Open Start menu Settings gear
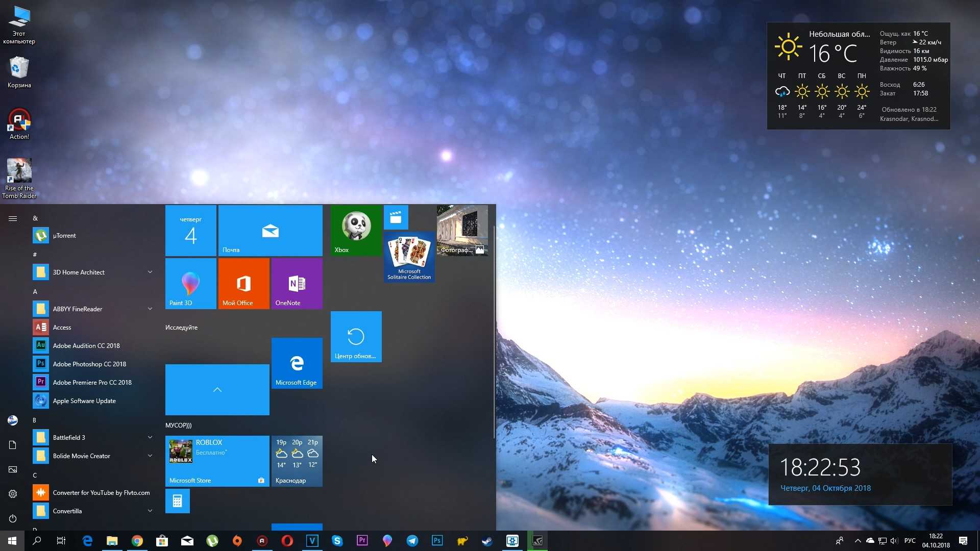 13,494
